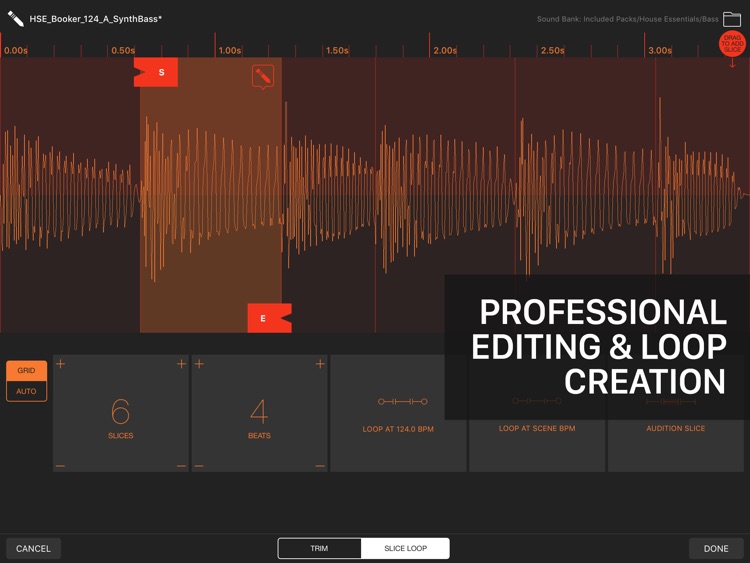Image resolution: width=750 pixels, height=563 pixels.
Task: Open the sound bank folder icon
Action: pyautogui.click(x=732, y=19)
